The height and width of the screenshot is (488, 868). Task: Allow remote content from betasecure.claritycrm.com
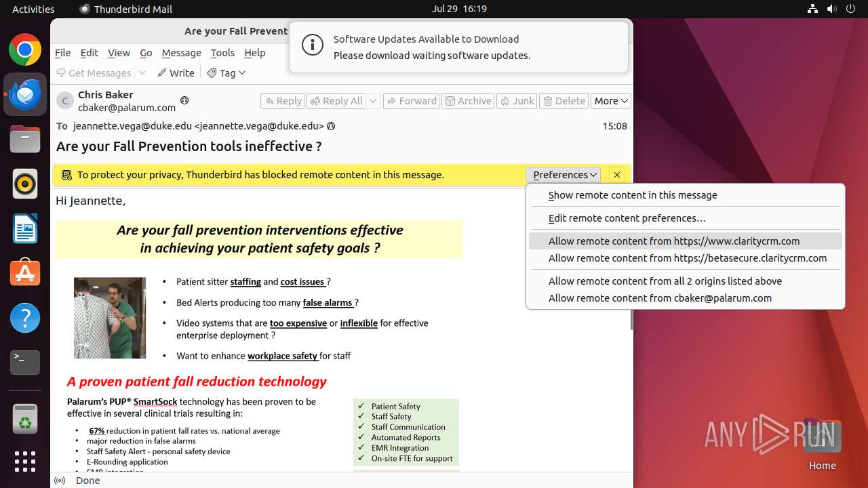(x=685, y=258)
